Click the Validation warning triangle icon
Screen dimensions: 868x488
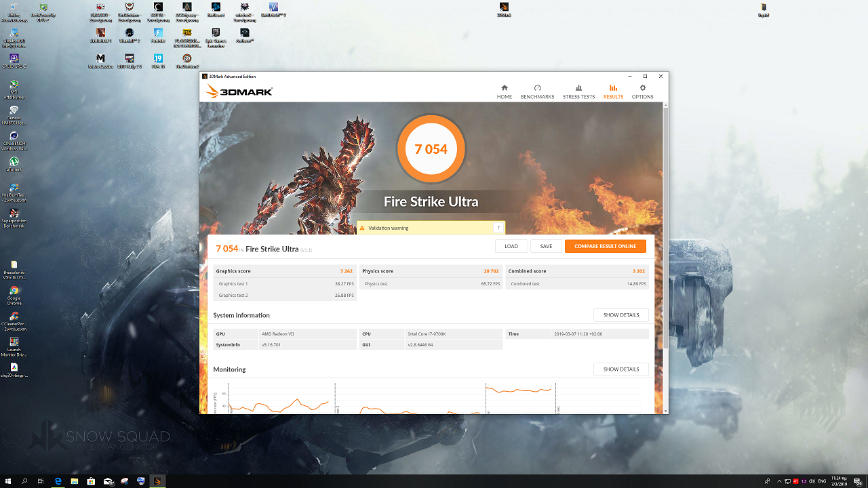(x=362, y=228)
